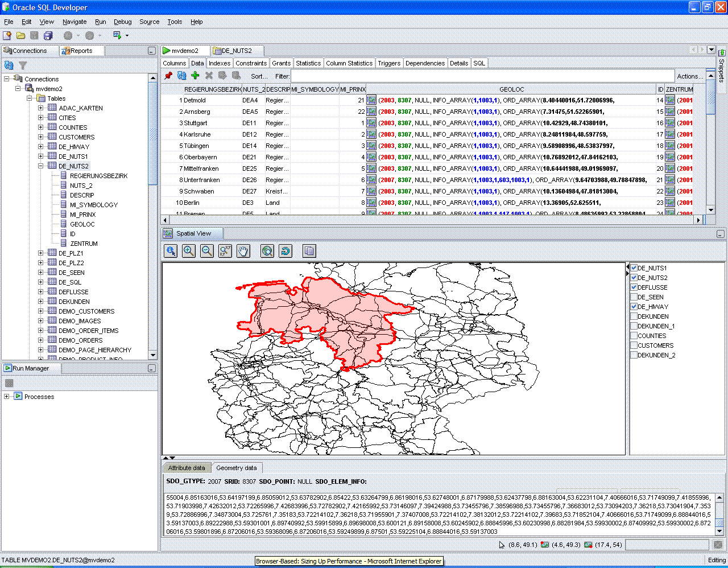Image resolution: width=728 pixels, height=568 pixels.
Task: Click the new document icon in main toolbar
Action: coord(7,35)
